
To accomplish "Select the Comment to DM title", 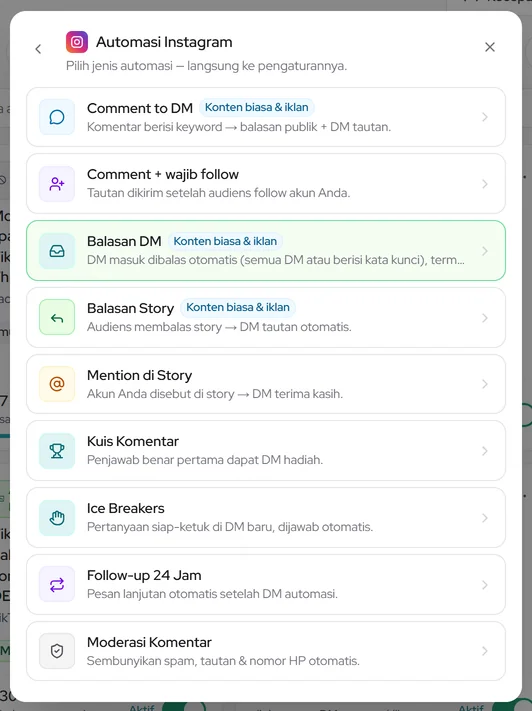I will click(x=140, y=108).
